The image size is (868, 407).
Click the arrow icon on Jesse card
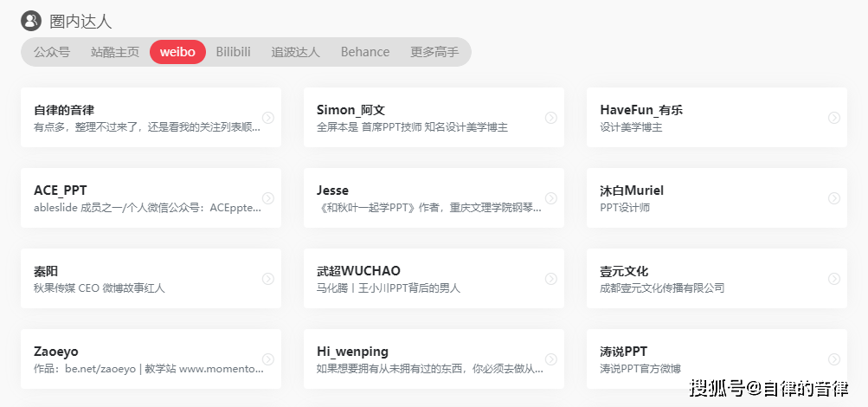pos(551,198)
